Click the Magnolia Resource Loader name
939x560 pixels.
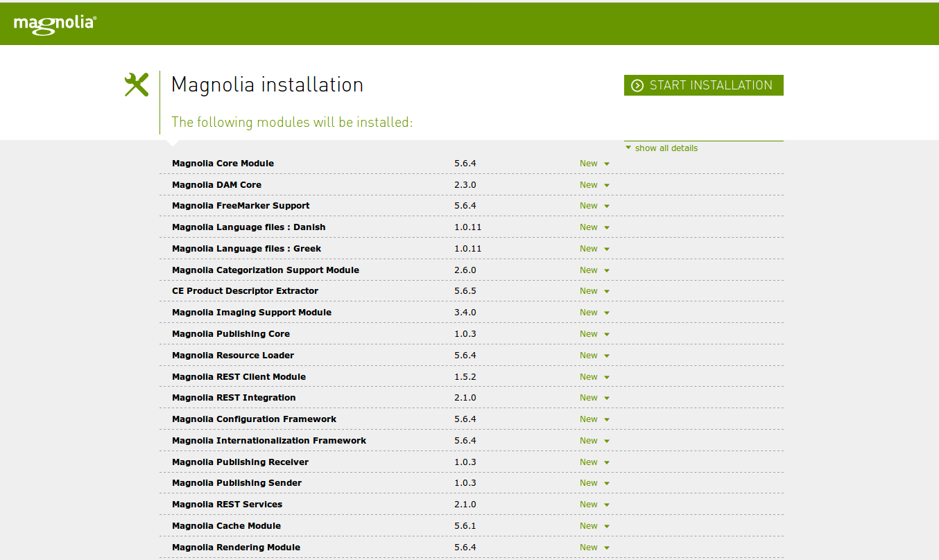(233, 356)
